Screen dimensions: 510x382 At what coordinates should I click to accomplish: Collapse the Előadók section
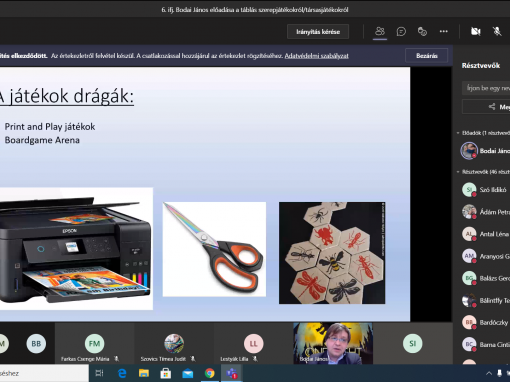(458, 133)
